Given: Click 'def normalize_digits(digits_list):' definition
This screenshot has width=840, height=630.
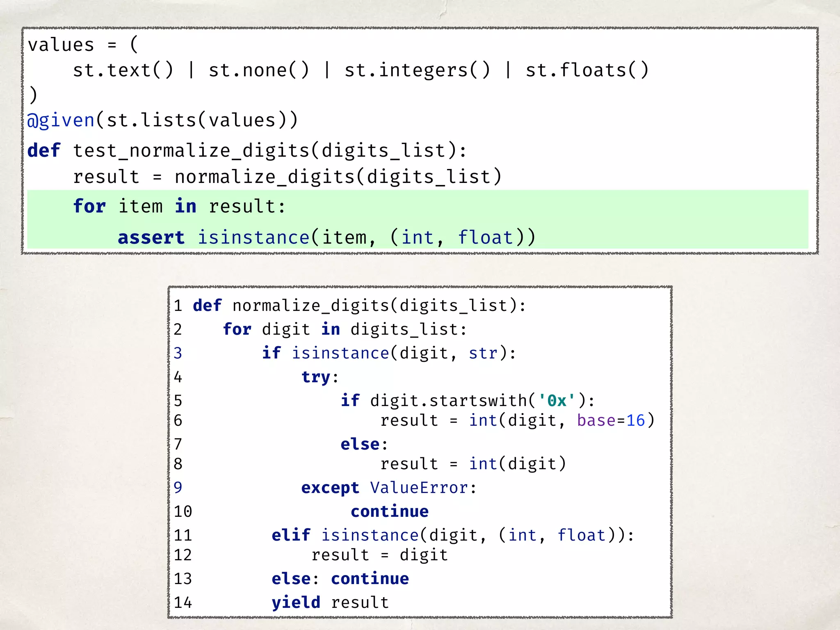Looking at the screenshot, I should 359,306.
